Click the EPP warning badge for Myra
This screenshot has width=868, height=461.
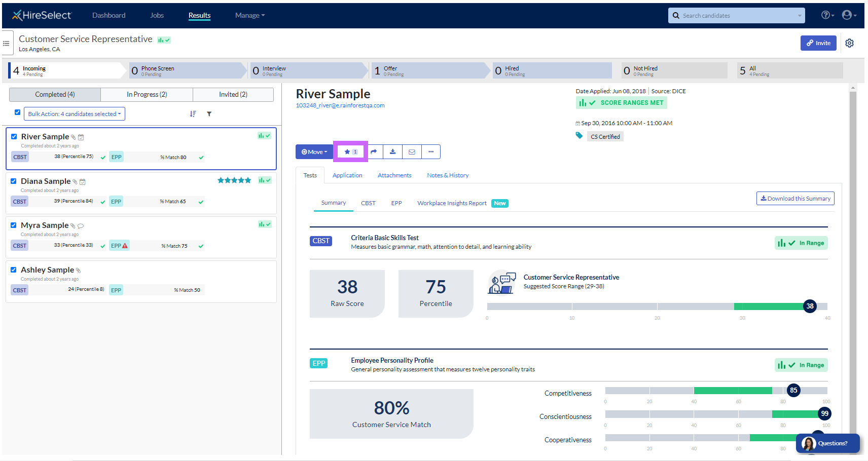click(119, 246)
